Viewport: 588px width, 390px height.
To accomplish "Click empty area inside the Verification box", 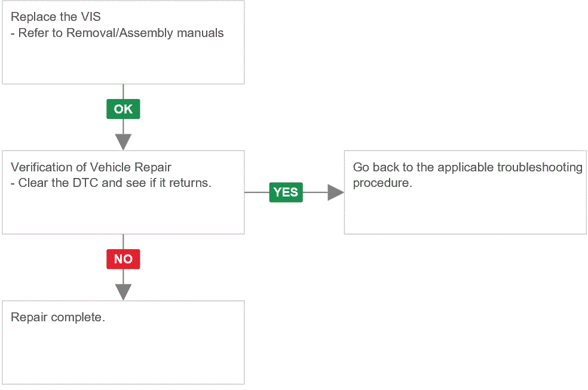I will (x=123, y=211).
